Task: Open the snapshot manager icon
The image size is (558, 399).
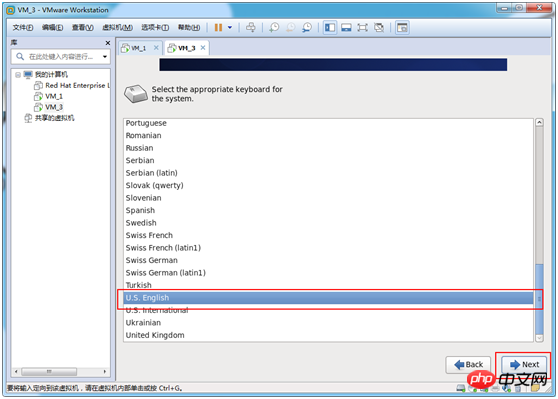Action: pyautogui.click(x=307, y=27)
